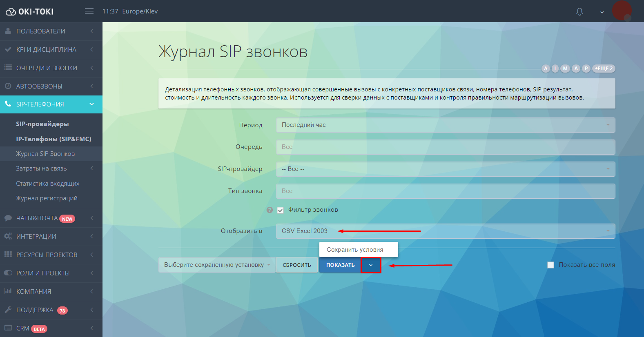
Task: Click the P circle badge
Action: point(586,69)
